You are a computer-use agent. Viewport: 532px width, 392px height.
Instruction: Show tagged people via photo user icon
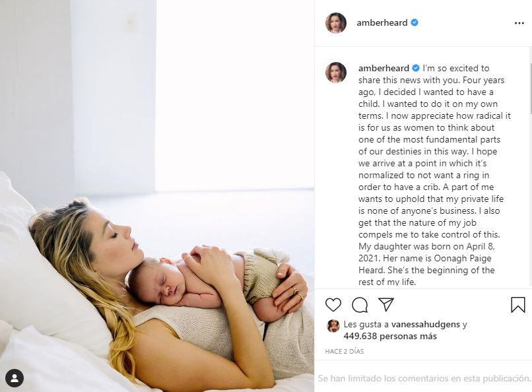click(15, 377)
